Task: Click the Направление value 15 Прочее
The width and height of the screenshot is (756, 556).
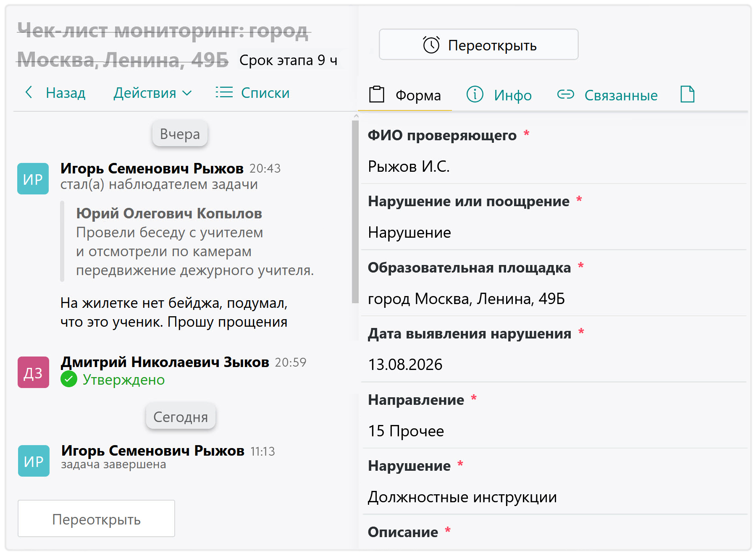Action: coord(406,431)
